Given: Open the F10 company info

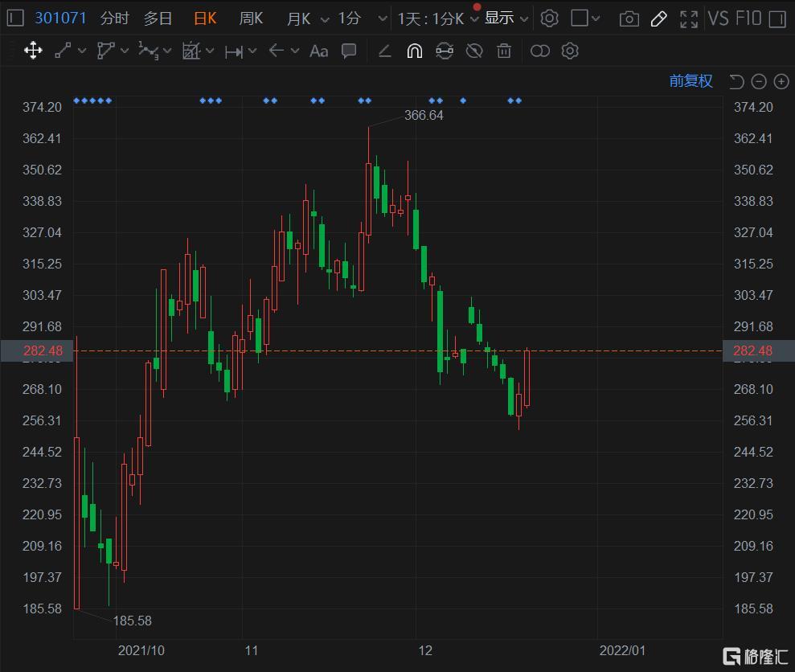Looking at the screenshot, I should pos(748,18).
